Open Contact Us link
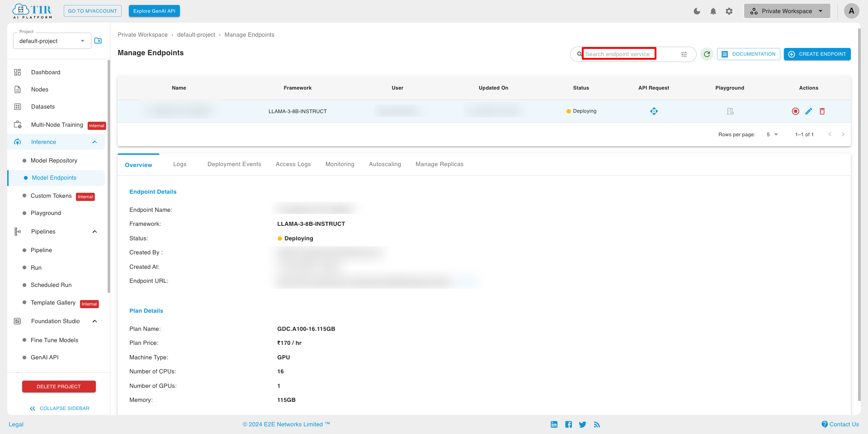This screenshot has height=434, width=868. 840,424
